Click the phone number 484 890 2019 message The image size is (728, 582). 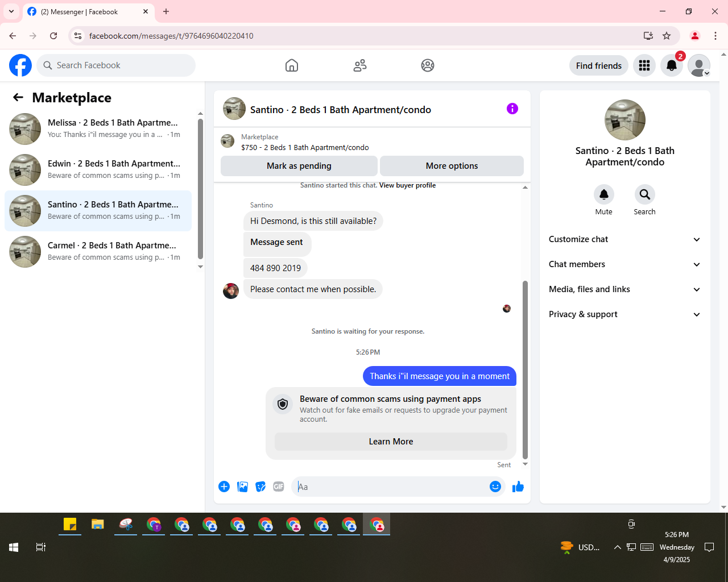(x=276, y=268)
